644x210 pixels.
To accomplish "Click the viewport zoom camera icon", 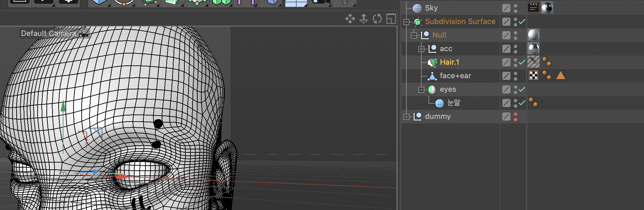I will click(364, 19).
